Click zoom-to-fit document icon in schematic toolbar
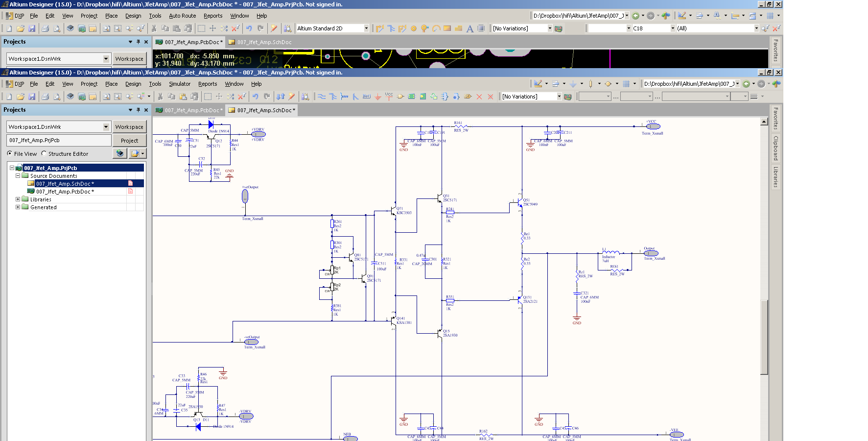Viewport: 868px width, 441px height. (x=106, y=97)
